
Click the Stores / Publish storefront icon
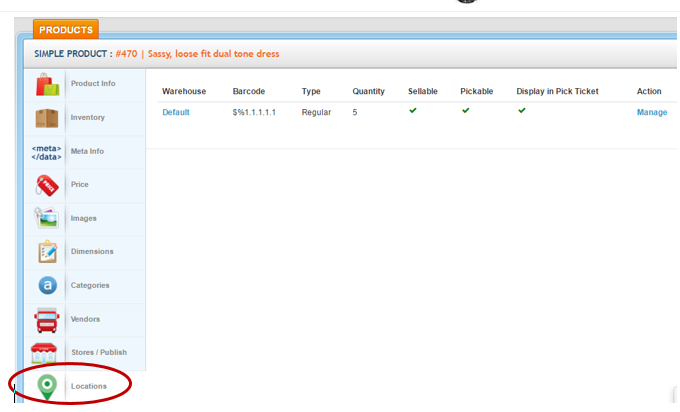coord(46,353)
